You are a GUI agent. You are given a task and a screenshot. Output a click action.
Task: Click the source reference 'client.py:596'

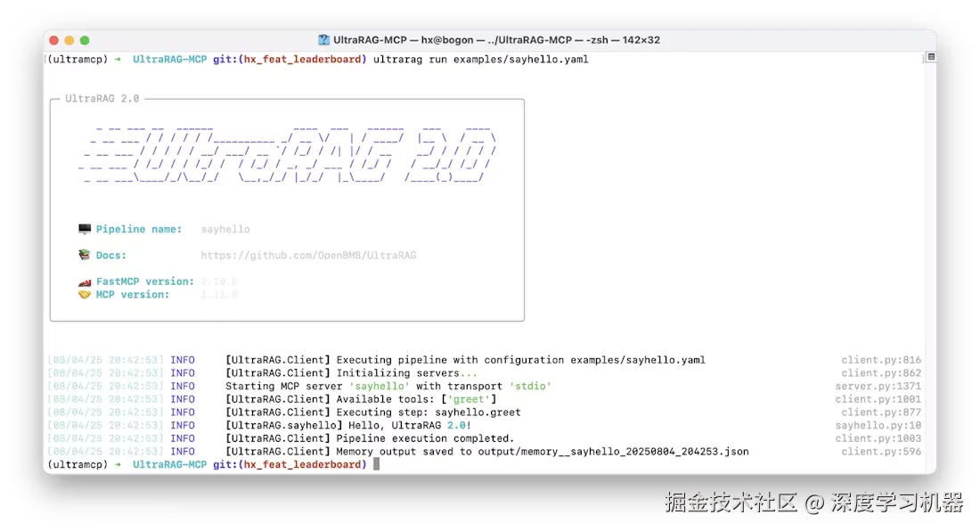pyautogui.click(x=880, y=452)
